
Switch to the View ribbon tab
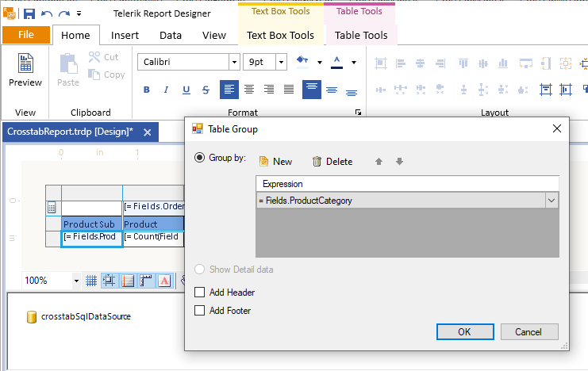(x=214, y=35)
